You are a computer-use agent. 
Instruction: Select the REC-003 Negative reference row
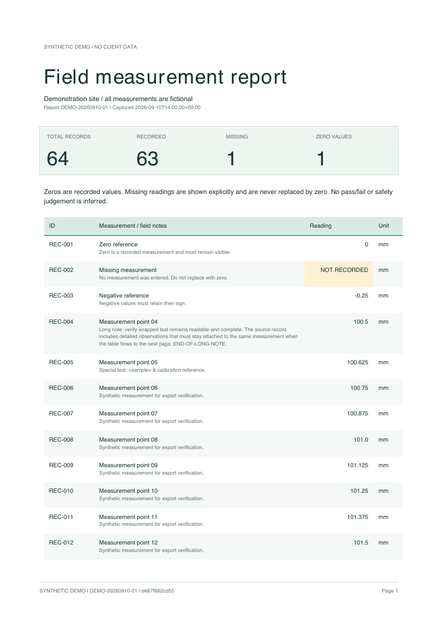[223, 300]
